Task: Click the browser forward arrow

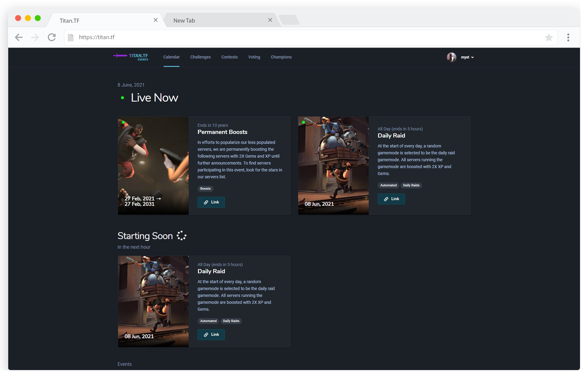Action: (x=35, y=37)
